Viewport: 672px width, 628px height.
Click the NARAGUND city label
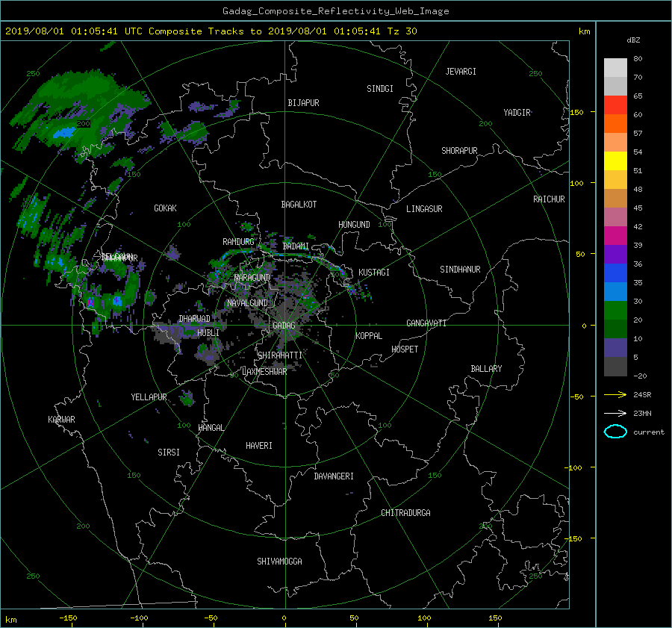(x=252, y=277)
